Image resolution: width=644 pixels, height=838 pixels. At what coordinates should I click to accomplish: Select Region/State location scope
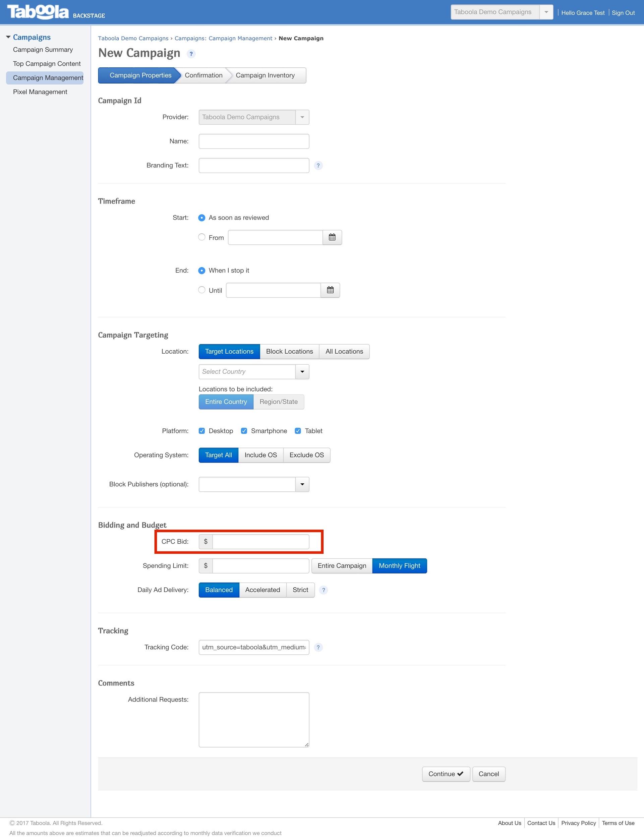coord(279,402)
